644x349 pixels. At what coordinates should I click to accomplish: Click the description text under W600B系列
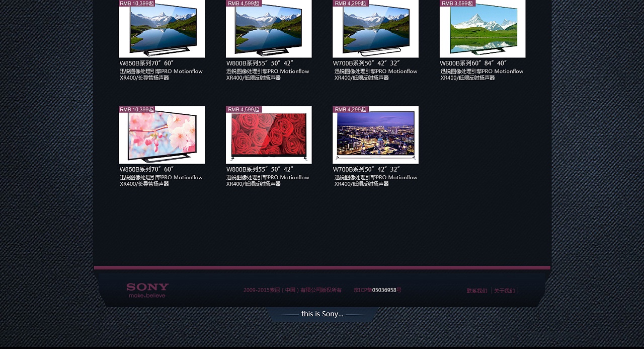pos(482,75)
